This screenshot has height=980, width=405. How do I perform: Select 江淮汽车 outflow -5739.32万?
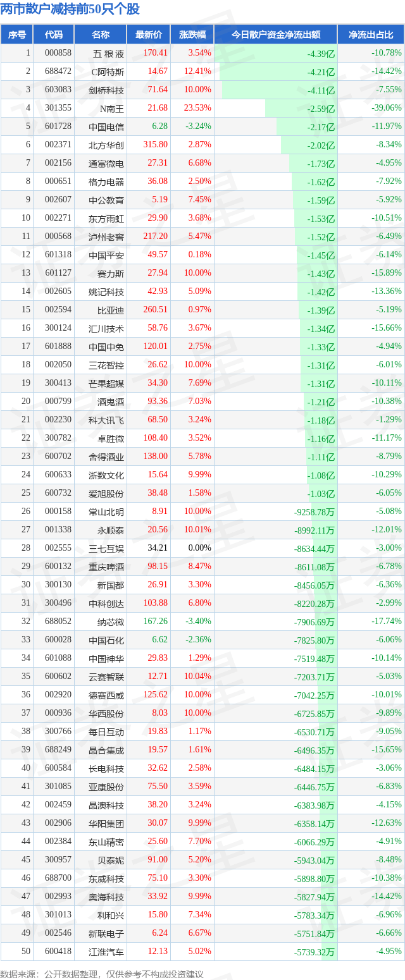pos(315,952)
